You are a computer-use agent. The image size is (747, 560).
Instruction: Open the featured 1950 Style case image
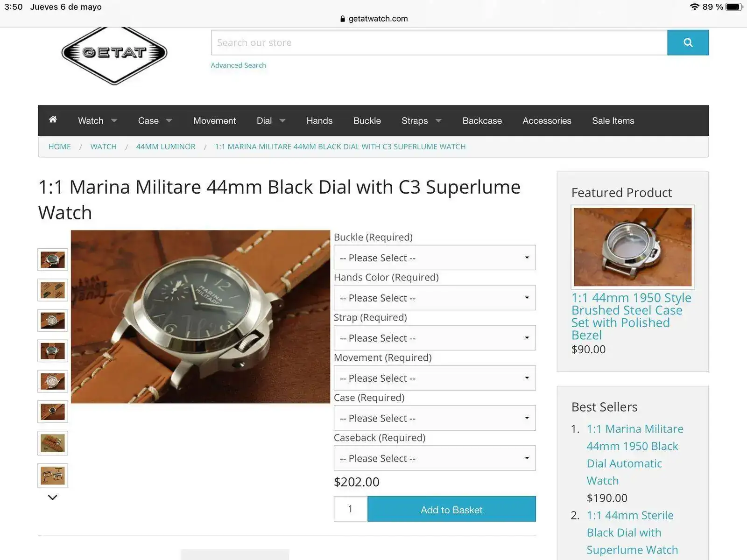pyautogui.click(x=633, y=247)
